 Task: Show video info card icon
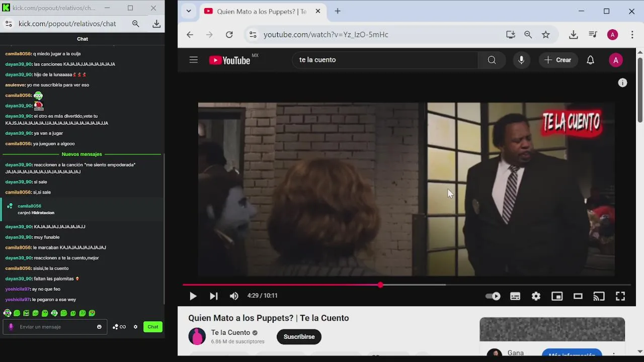point(622,83)
